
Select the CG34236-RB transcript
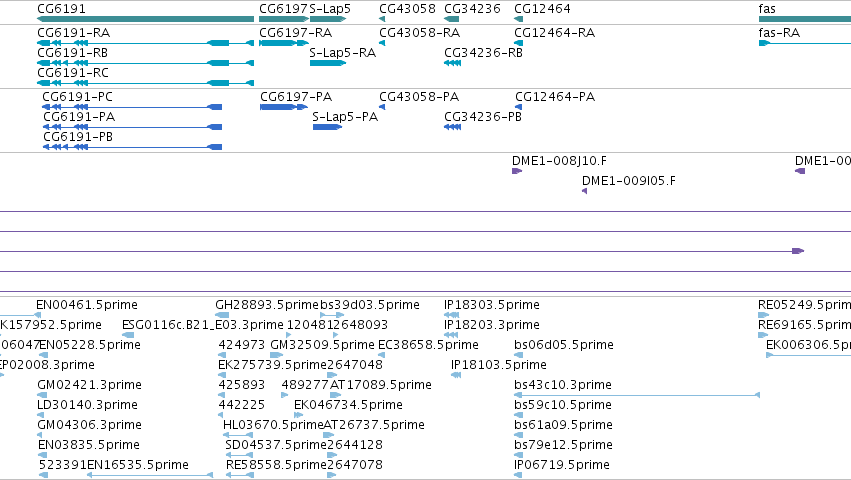pos(453,63)
